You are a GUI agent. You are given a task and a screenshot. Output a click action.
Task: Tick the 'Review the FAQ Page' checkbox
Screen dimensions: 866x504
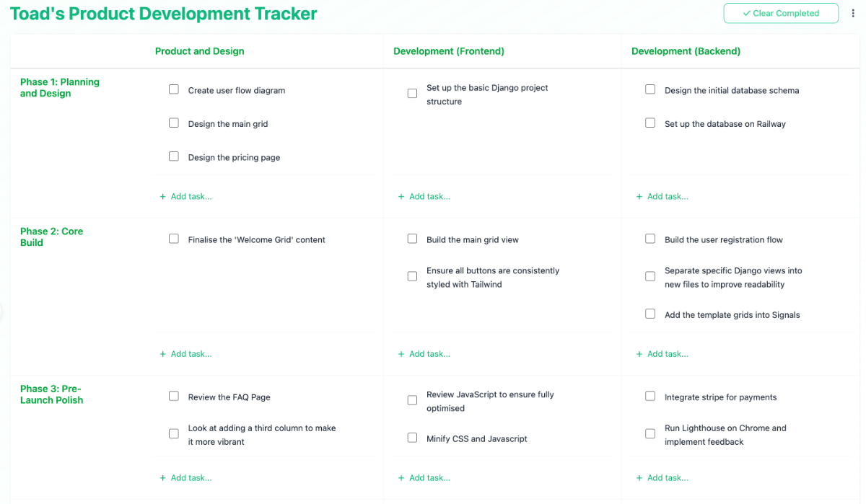click(174, 396)
